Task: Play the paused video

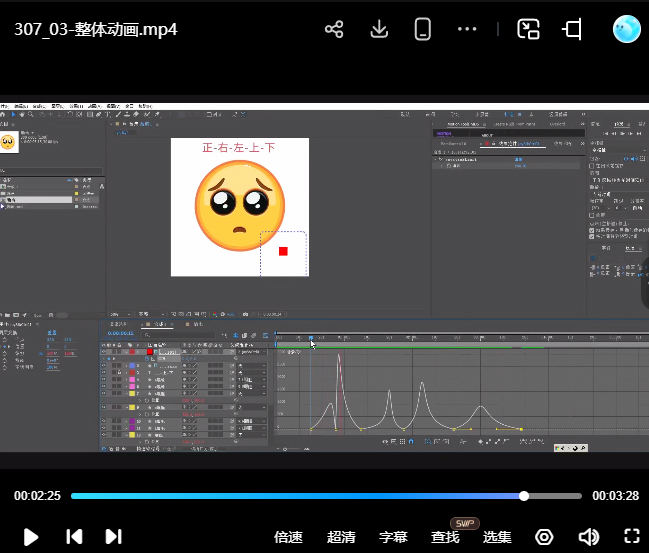Action: 31,537
